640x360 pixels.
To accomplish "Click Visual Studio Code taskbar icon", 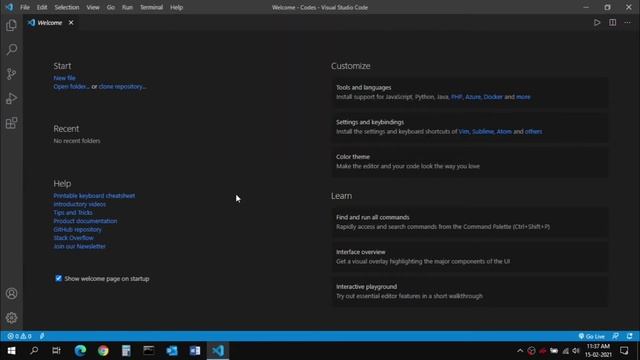I will [x=218, y=351].
